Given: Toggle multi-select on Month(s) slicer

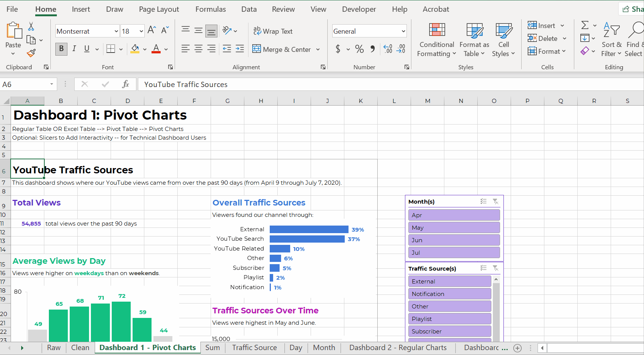Looking at the screenshot, I should [483, 201].
